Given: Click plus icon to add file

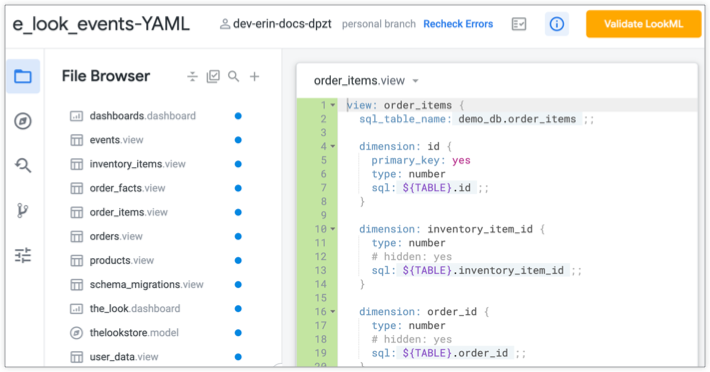Looking at the screenshot, I should pyautogui.click(x=254, y=76).
